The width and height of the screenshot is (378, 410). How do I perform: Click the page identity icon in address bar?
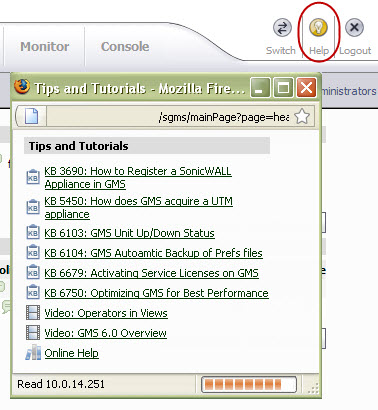[31, 117]
